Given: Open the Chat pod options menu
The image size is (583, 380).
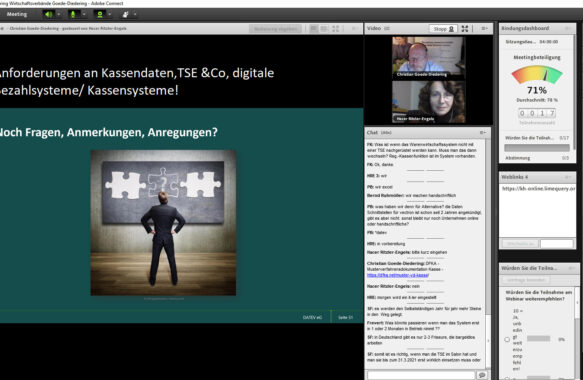Looking at the screenshot, I should pyautogui.click(x=483, y=132).
